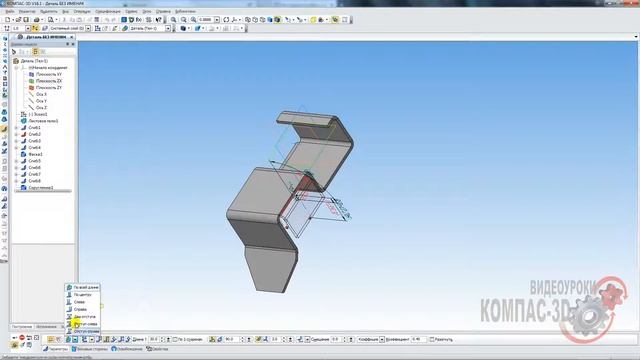Click the yellow highlighted icon at left of the property bar
This screenshot has height=360, width=640.
(x=51, y=340)
